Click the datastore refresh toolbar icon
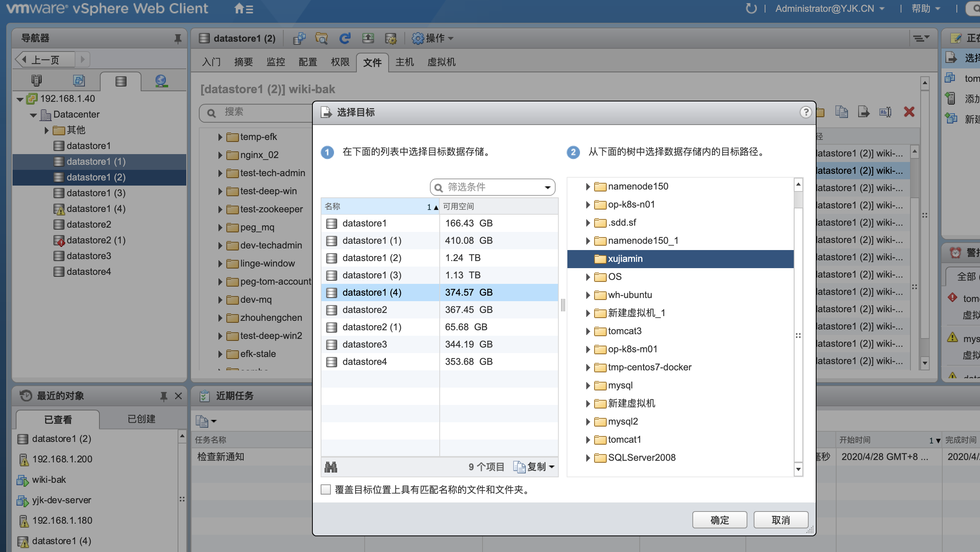This screenshot has width=980, height=552. point(345,38)
